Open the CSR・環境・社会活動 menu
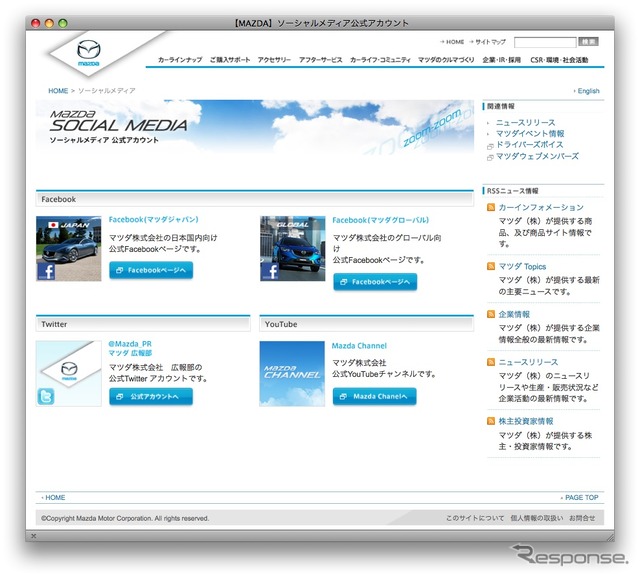Viewport: 640px width, 577px height. coord(559,60)
